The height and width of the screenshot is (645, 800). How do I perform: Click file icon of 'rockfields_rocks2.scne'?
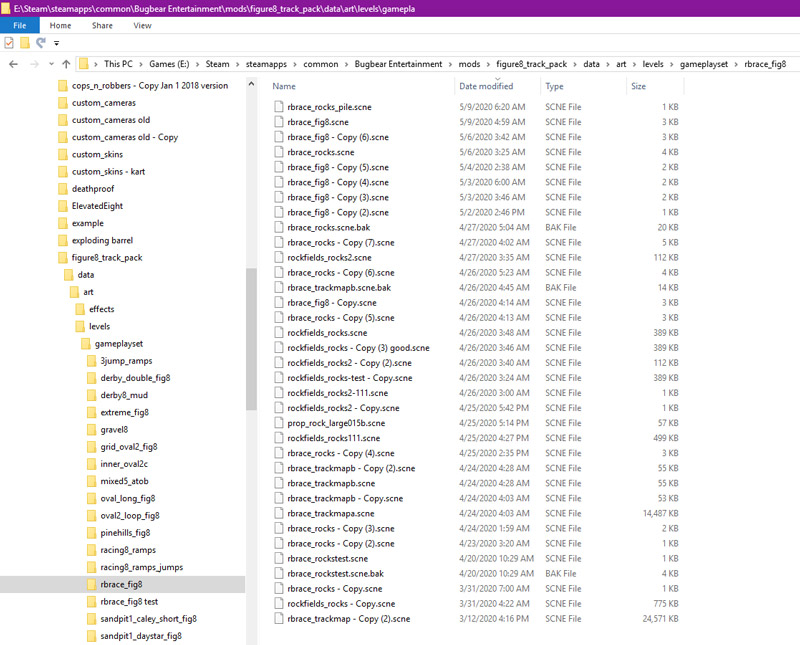[279, 257]
